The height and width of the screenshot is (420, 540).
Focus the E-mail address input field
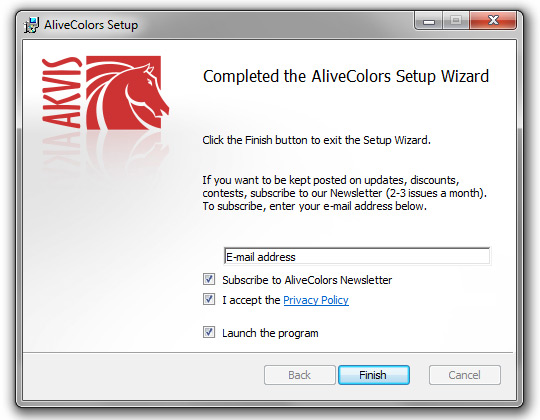pyautogui.click(x=357, y=256)
